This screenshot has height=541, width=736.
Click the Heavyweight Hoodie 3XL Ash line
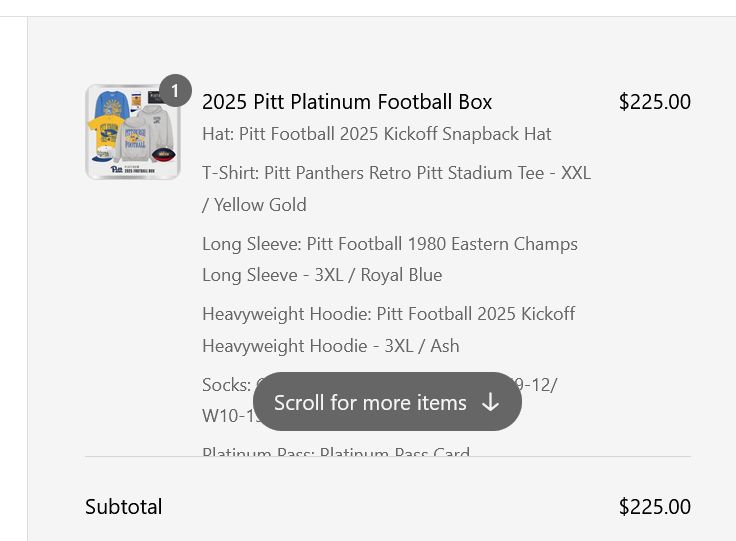pos(389,329)
